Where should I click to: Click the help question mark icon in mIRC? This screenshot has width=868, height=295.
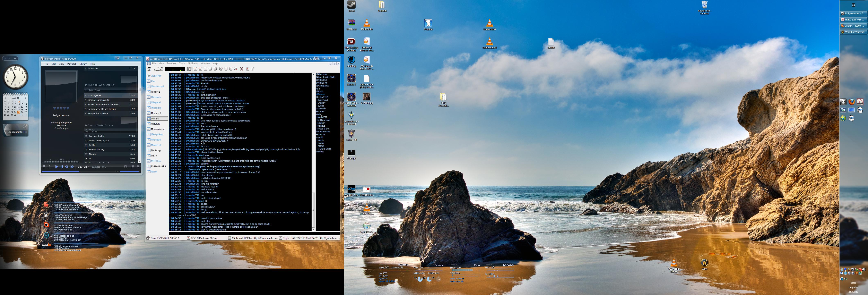253,69
